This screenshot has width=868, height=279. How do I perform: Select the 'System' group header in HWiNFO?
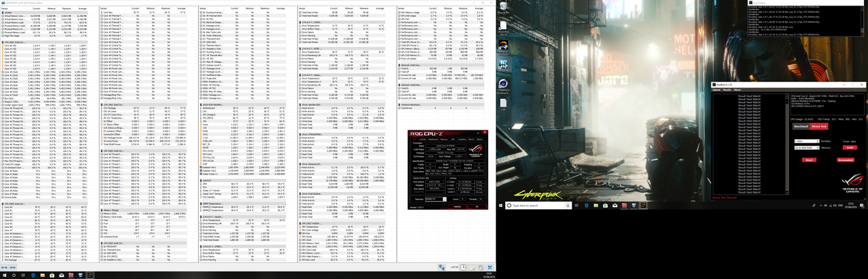point(45,12)
